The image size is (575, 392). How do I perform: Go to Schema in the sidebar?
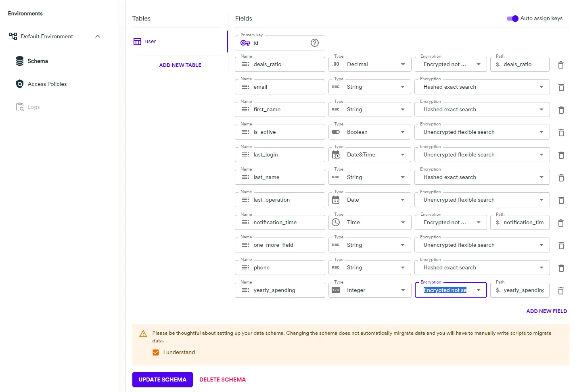point(38,61)
